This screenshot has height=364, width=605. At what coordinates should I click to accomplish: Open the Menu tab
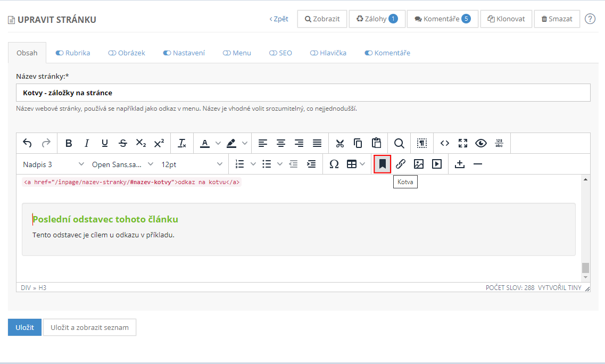pyautogui.click(x=237, y=53)
